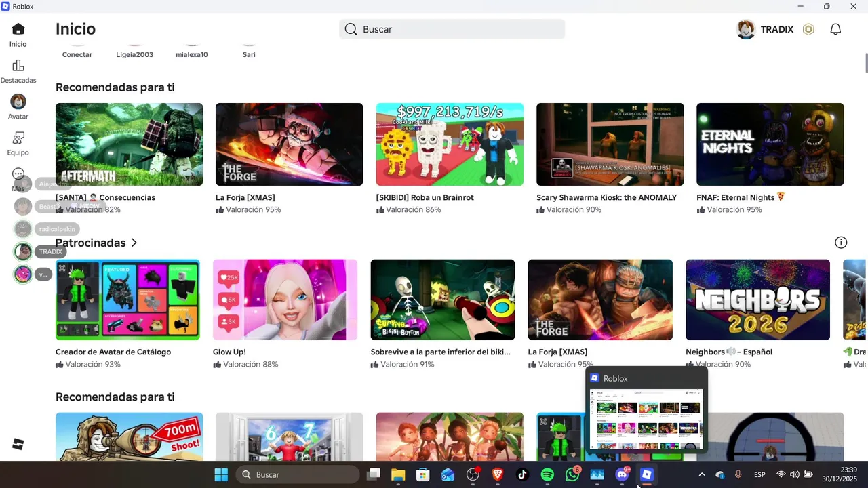
Task: Open the Robux hexagon icon beside TRADIX
Action: point(808,29)
